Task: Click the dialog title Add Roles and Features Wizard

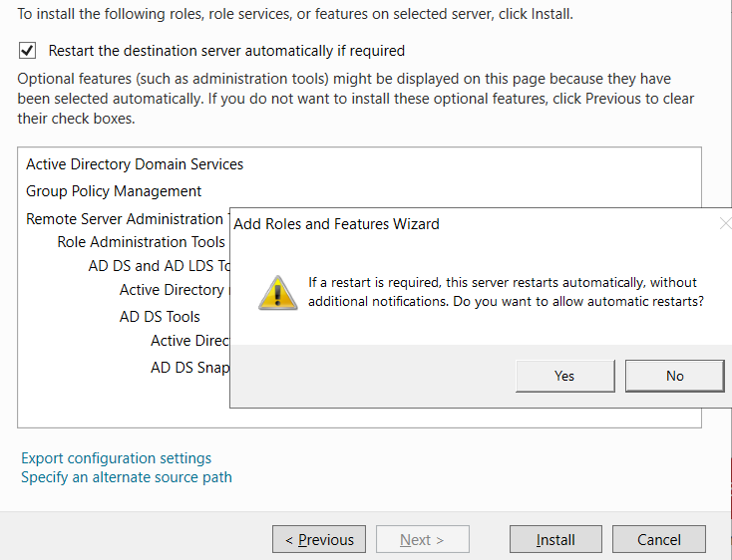Action: tap(336, 224)
